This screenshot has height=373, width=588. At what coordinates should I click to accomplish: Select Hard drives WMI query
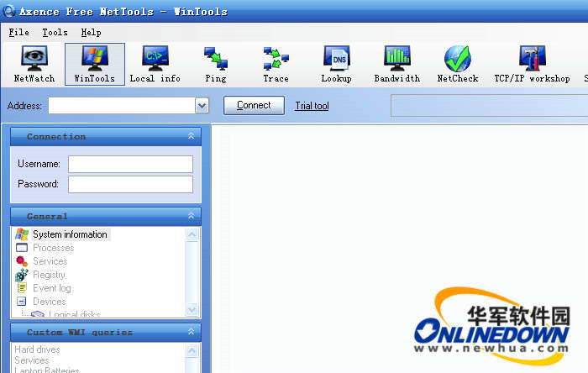click(37, 349)
